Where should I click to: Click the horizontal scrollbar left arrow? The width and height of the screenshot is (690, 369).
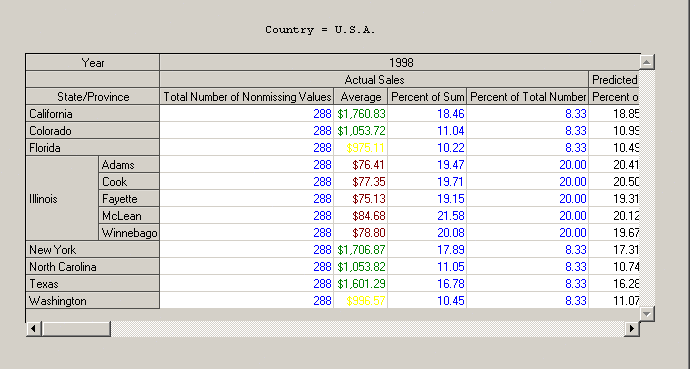[x=33, y=328]
